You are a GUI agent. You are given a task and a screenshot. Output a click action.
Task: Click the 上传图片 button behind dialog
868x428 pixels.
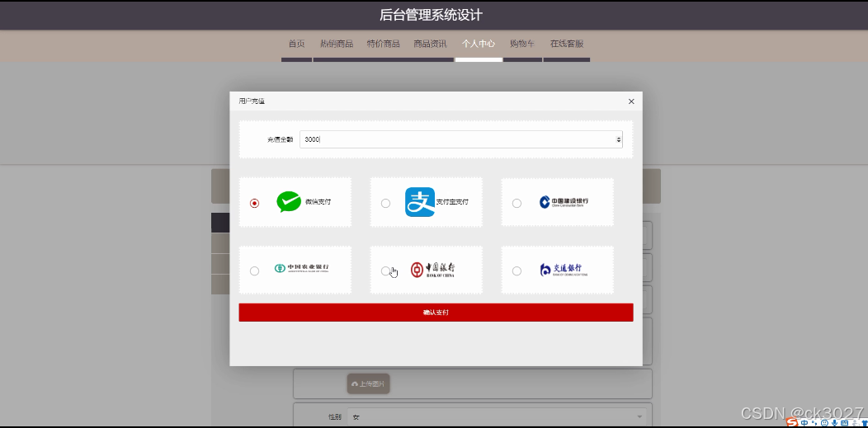[x=369, y=383]
